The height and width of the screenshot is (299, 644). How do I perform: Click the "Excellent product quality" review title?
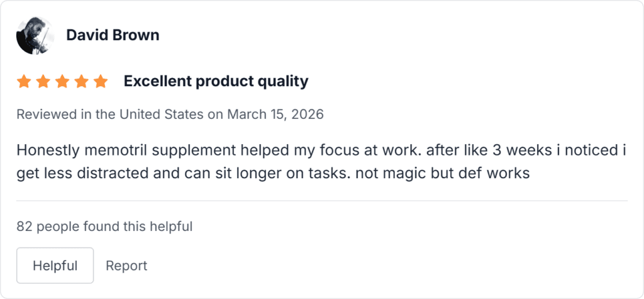pos(216,81)
